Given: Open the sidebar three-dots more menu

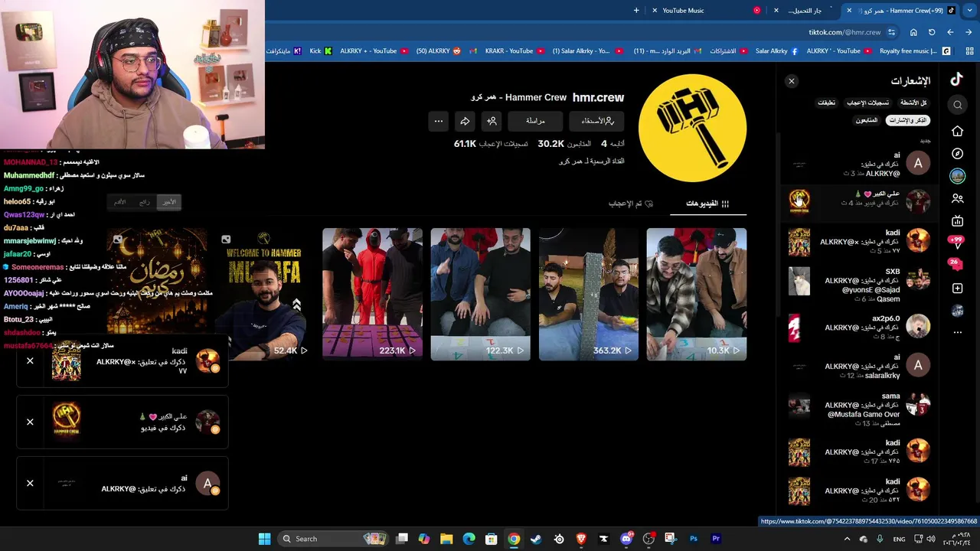Looking at the screenshot, I should [957, 333].
